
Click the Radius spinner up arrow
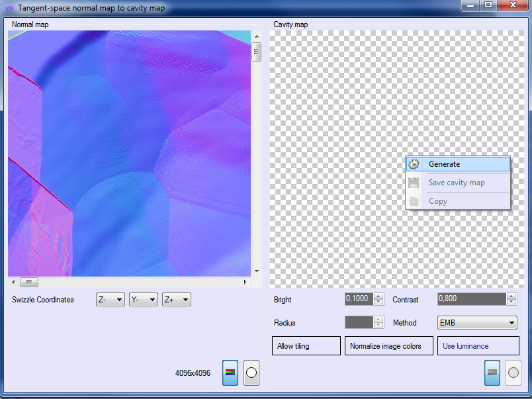[378, 320]
